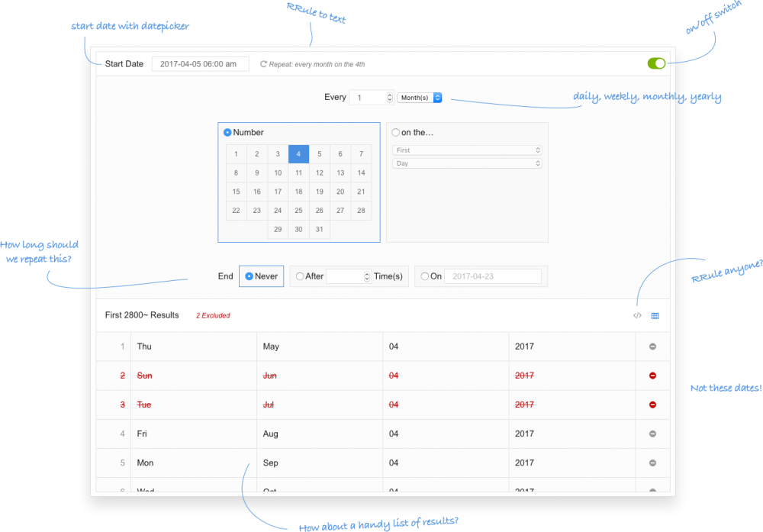Click the struck-through 'Jul' cell
The image size is (763, 532).
tap(320, 405)
